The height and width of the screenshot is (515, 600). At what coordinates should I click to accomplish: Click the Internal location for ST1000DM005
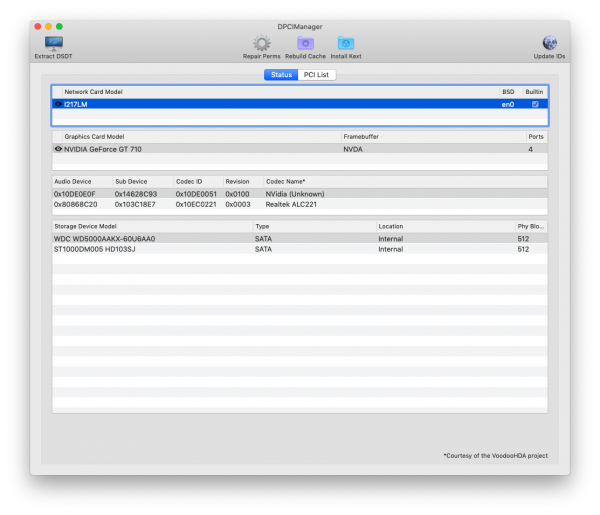click(x=391, y=249)
